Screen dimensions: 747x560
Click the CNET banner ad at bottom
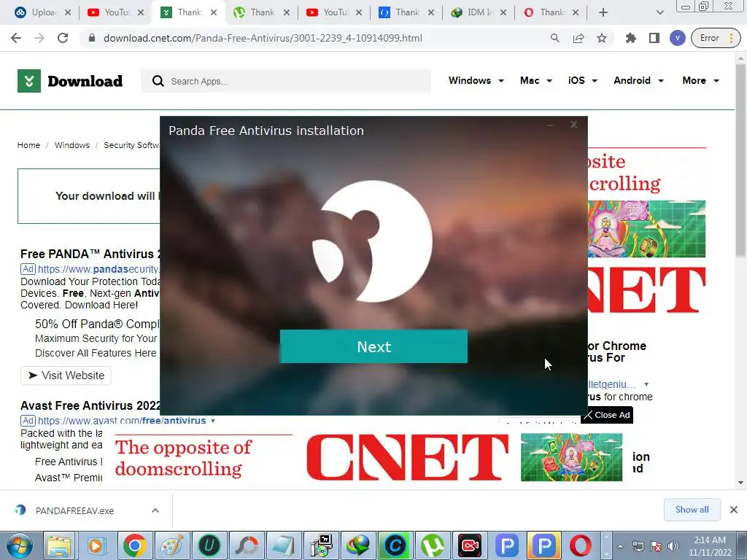(x=368, y=457)
